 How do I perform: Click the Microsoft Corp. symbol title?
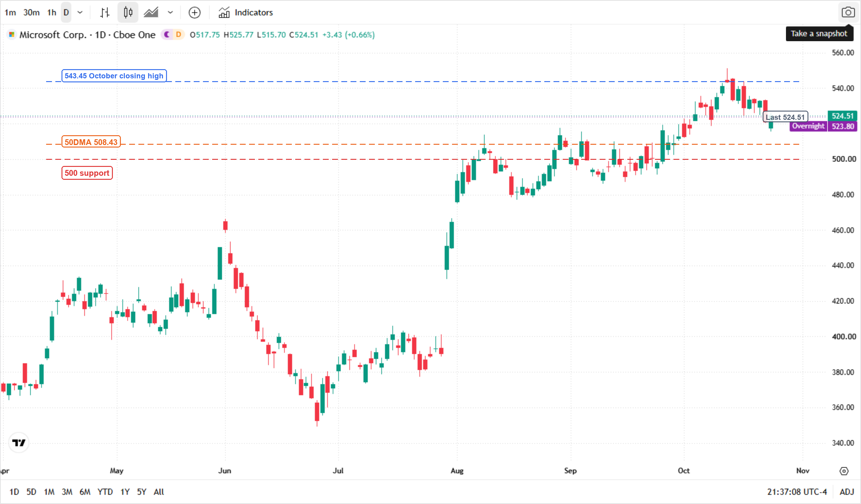coord(87,35)
